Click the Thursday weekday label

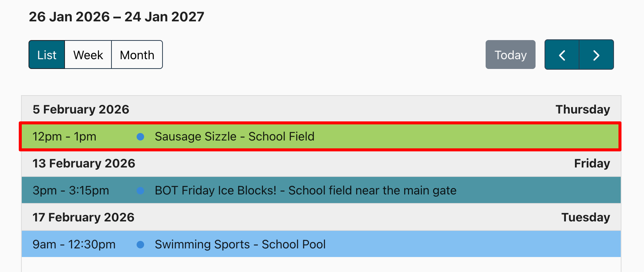point(582,109)
